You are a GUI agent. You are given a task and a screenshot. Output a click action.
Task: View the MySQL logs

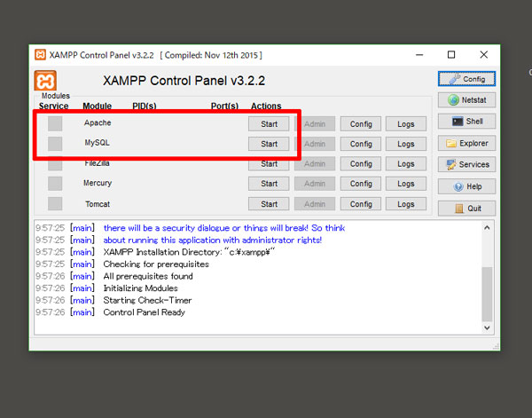point(406,144)
